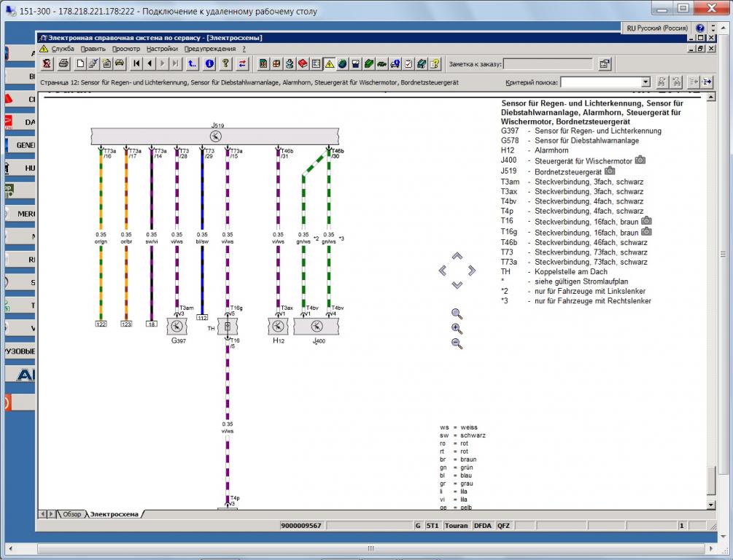Image resolution: width=733 pixels, height=560 pixels.
Task: Pan diagram right with the right chevron
Action: 472,271
